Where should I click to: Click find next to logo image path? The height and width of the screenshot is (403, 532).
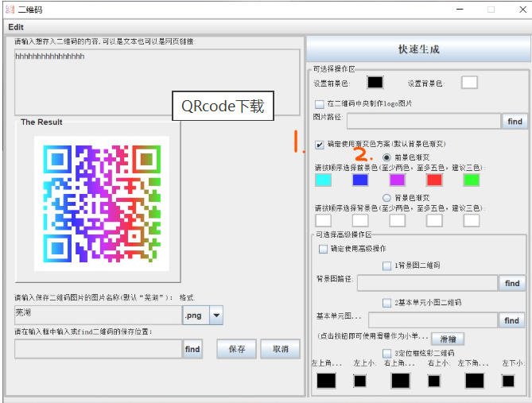click(x=515, y=121)
